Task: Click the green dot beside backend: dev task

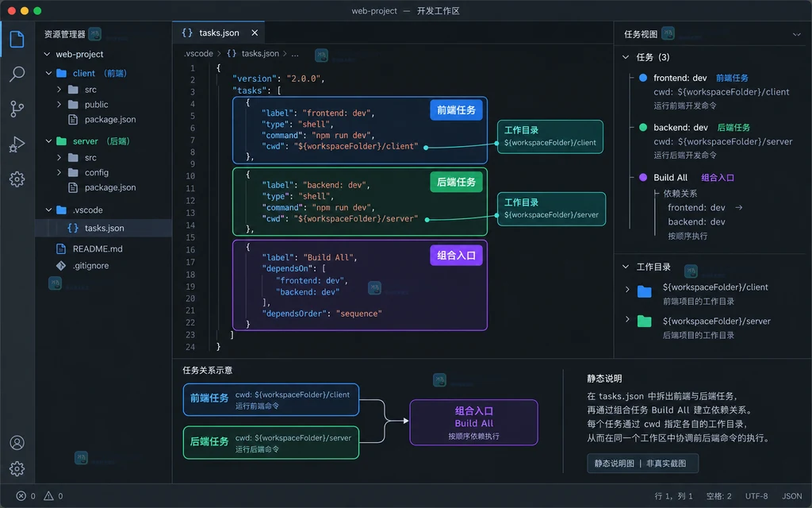Action: tap(643, 128)
